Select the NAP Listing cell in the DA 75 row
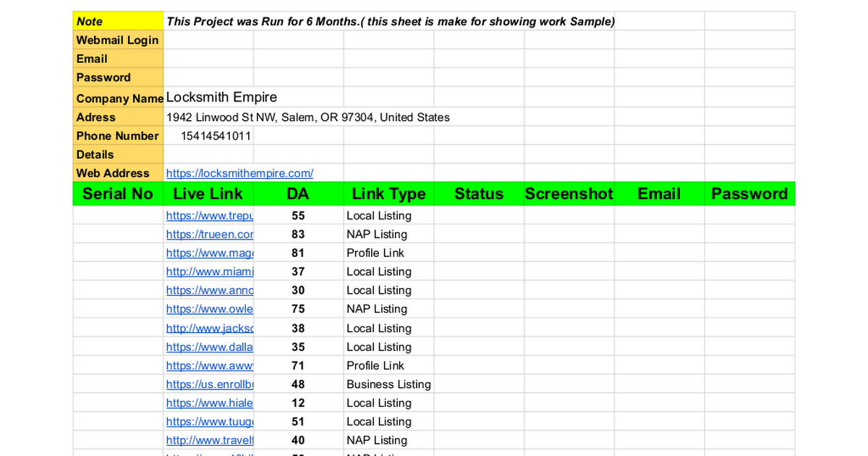 388,309
